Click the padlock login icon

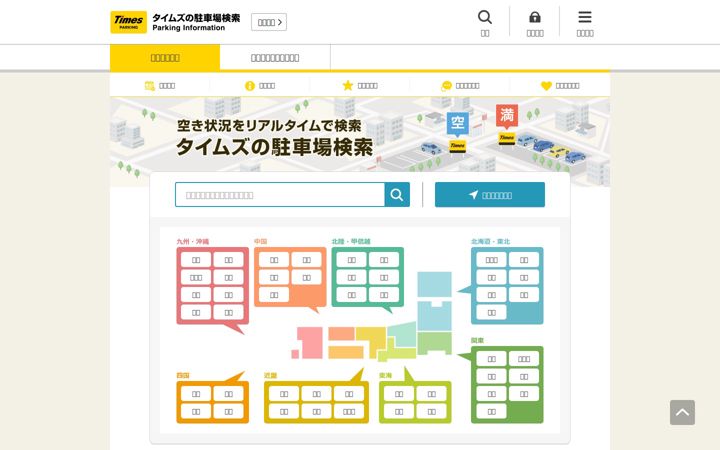pyautogui.click(x=535, y=23)
